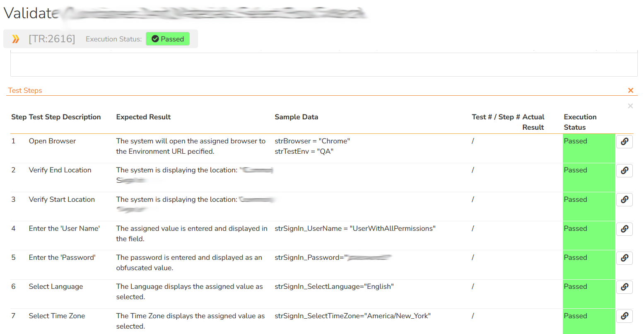Close the Test Steps section with orange X
This screenshot has width=644, height=334.
(x=630, y=90)
